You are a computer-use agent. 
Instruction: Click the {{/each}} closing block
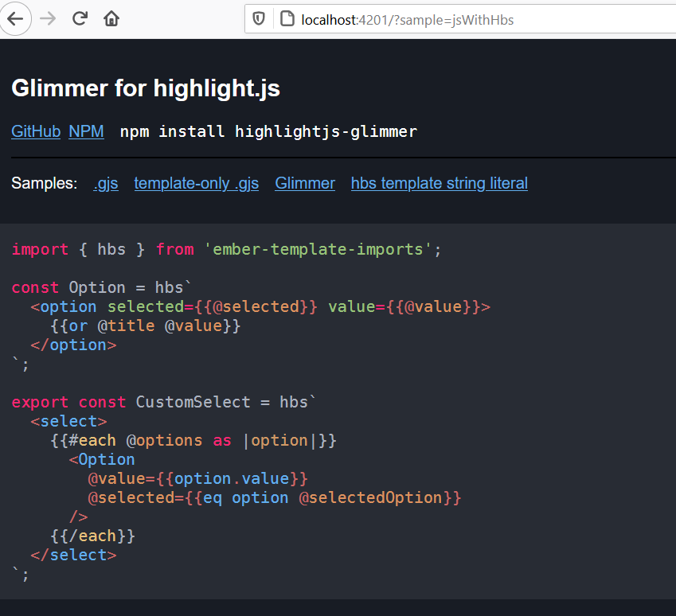(92, 536)
